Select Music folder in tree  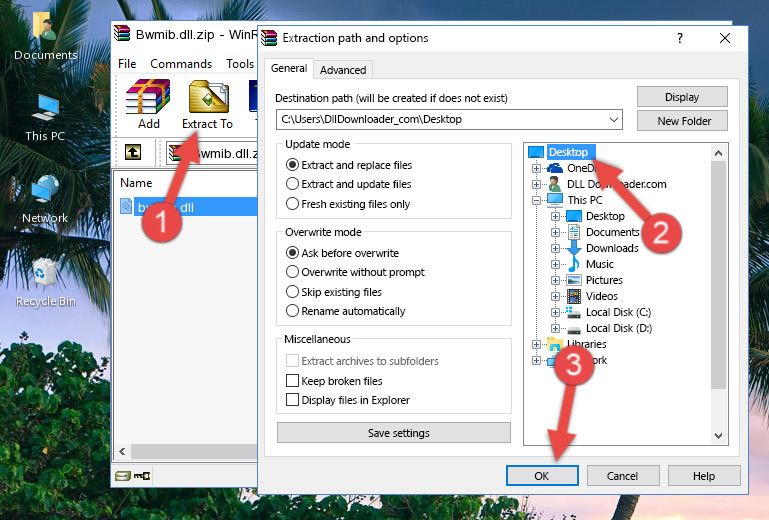tap(599, 264)
